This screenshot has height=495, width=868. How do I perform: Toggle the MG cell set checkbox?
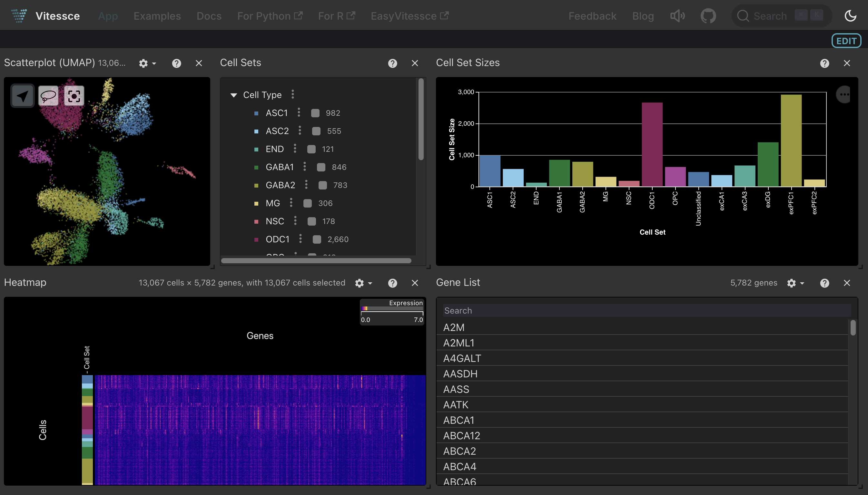tap(308, 203)
